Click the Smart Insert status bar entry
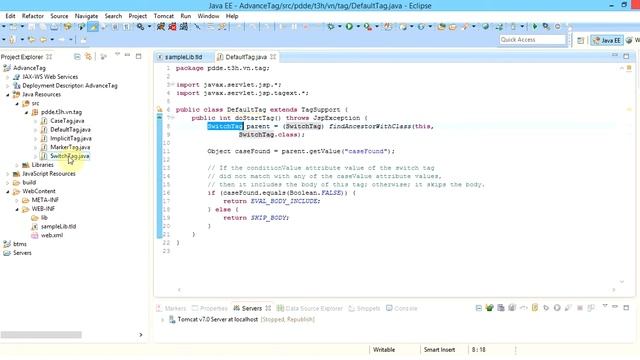640x360 pixels. 439,350
